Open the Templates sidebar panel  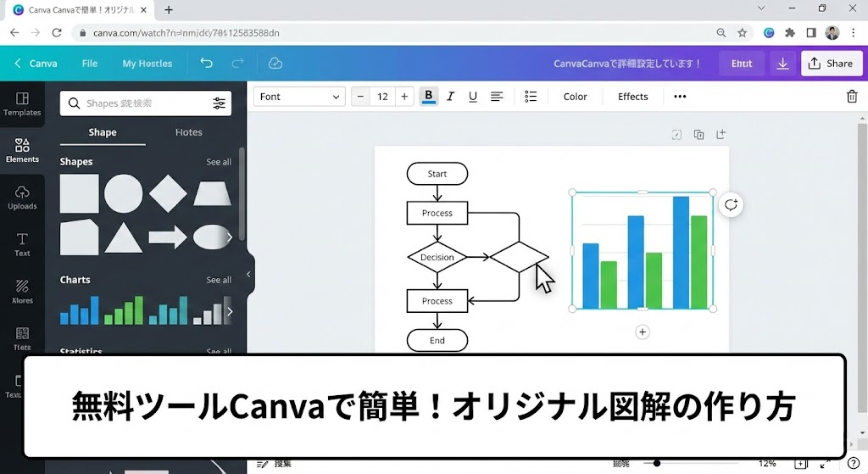tap(22, 103)
